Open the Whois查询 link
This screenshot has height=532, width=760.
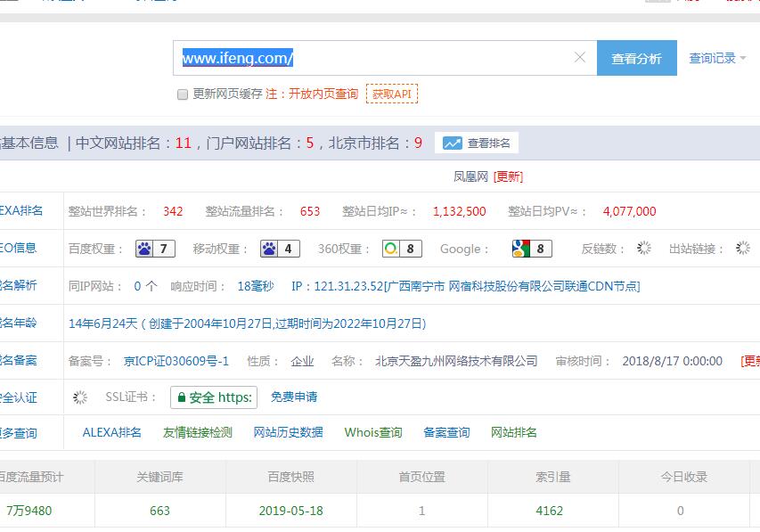pyautogui.click(x=373, y=432)
